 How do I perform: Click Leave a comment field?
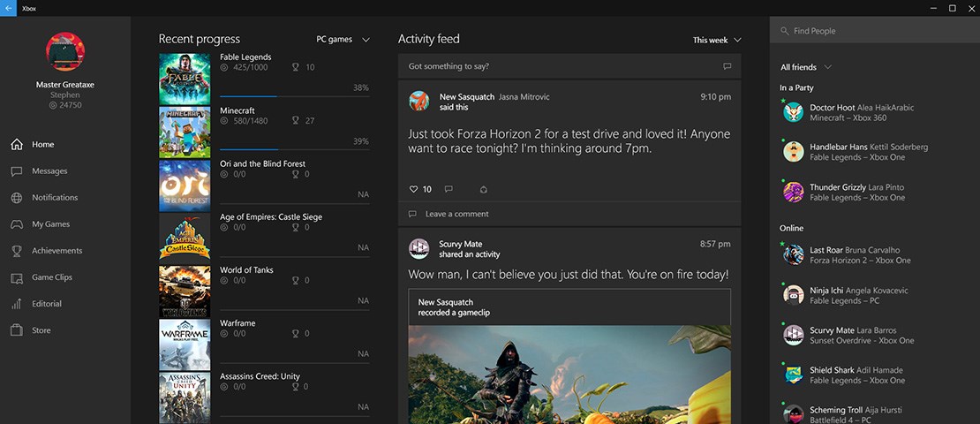(569, 214)
